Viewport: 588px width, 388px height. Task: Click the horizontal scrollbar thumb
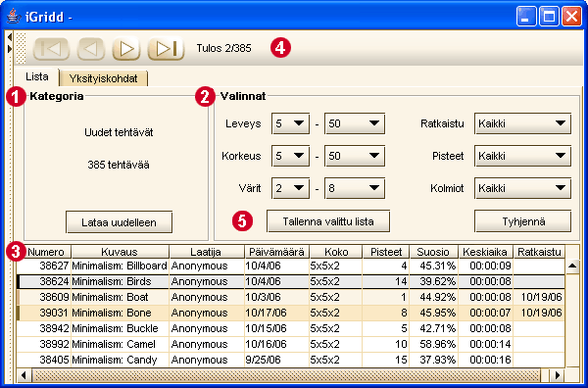[286, 375]
